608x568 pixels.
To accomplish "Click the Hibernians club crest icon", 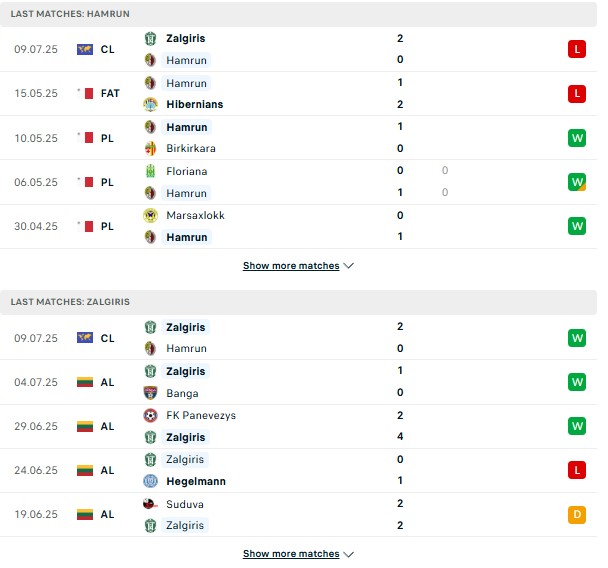I will pos(150,105).
